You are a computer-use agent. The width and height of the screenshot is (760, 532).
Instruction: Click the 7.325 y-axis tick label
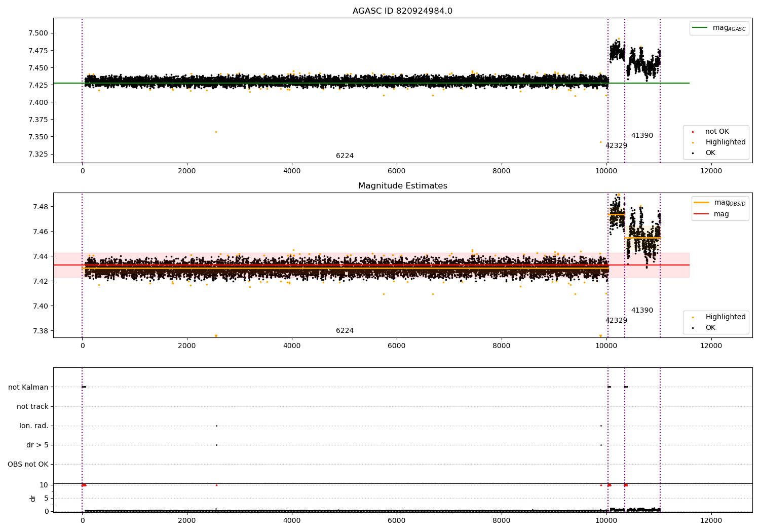38,154
